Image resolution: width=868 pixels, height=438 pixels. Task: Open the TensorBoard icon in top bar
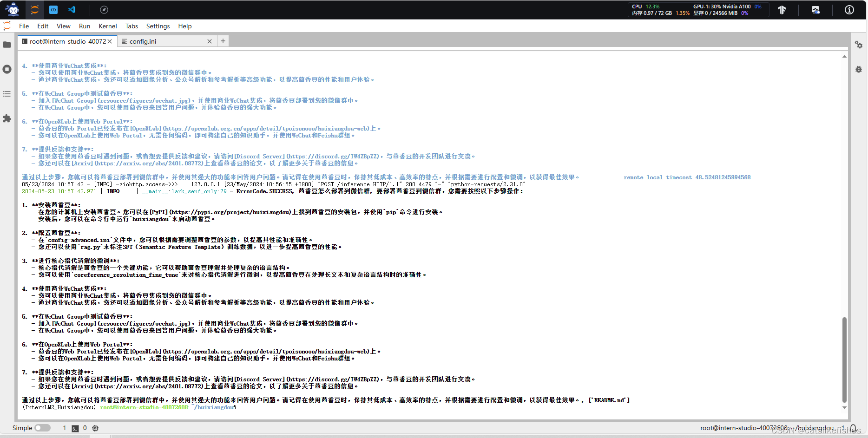[x=782, y=10]
